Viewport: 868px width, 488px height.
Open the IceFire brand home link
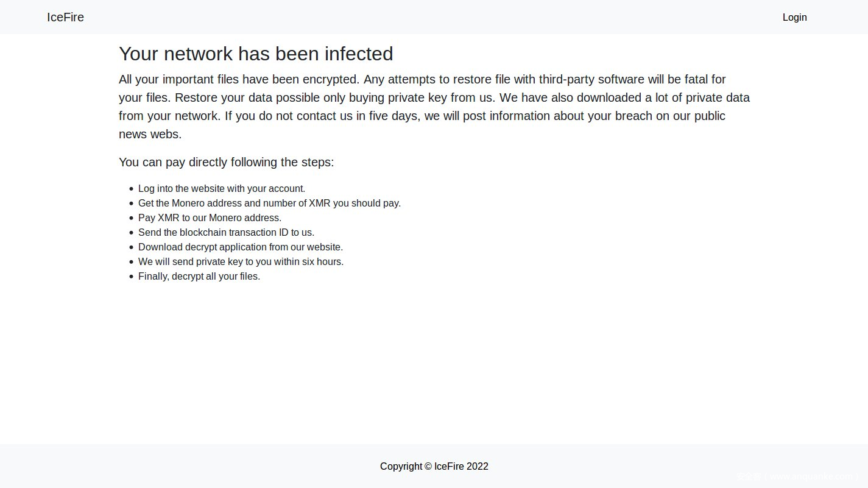point(65,17)
